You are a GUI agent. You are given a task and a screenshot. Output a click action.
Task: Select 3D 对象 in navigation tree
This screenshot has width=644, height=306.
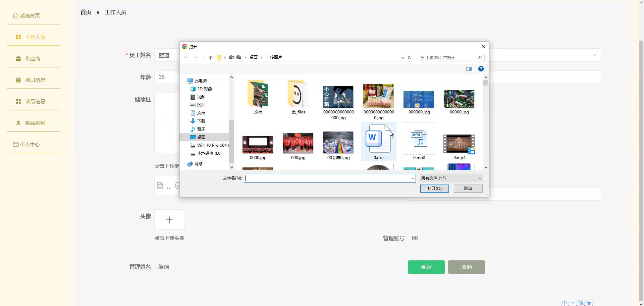(201, 89)
